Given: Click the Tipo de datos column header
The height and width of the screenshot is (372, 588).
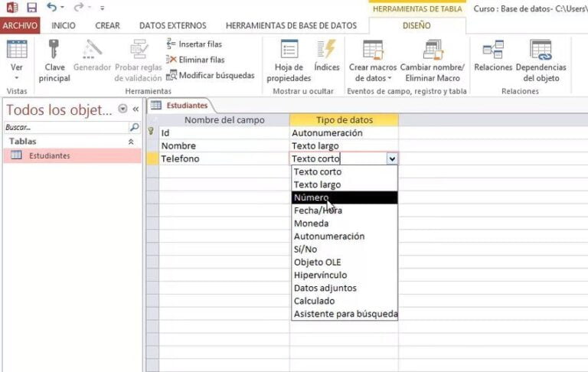Looking at the screenshot, I should (345, 120).
